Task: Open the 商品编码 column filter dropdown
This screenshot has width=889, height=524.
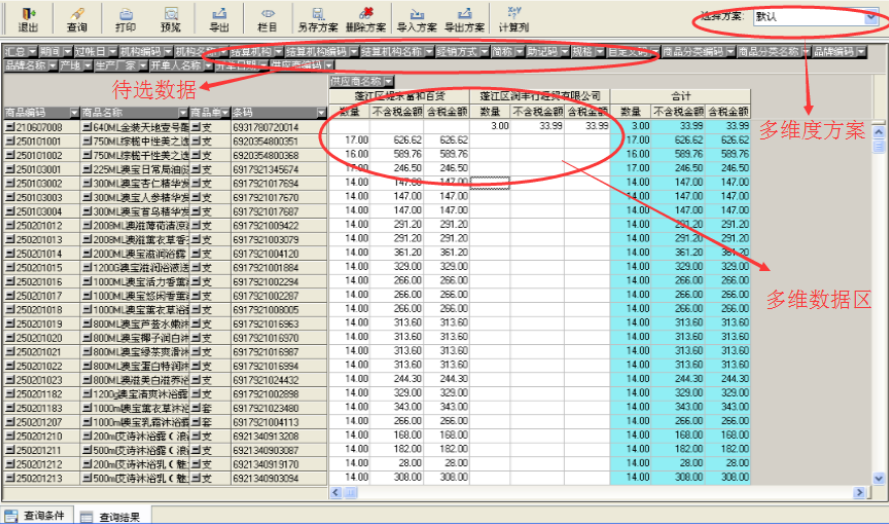Action: click(73, 113)
